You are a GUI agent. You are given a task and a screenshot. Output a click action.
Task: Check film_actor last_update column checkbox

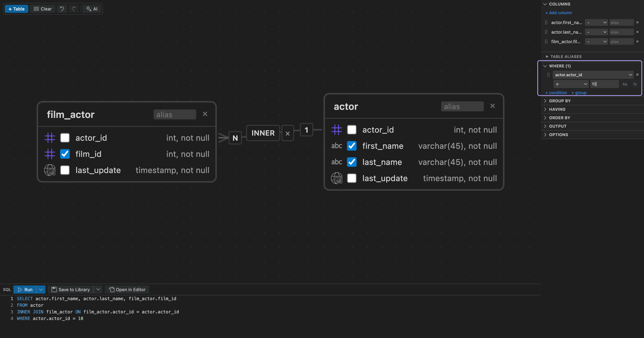click(65, 170)
